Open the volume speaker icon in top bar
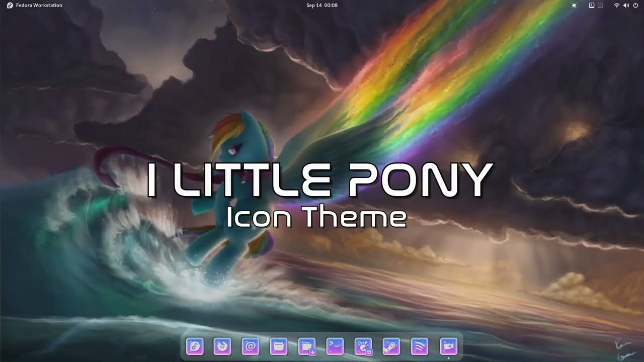This screenshot has width=644, height=362. tap(626, 5)
